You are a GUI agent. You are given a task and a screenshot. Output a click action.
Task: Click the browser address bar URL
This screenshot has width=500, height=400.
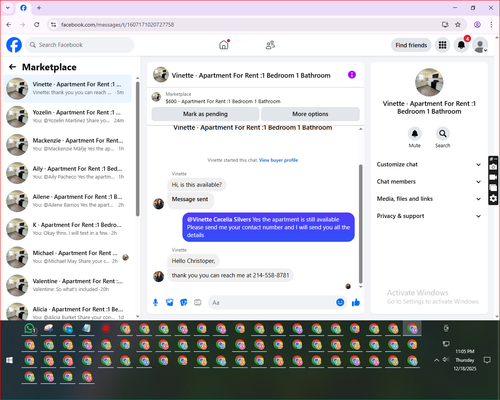(117, 25)
